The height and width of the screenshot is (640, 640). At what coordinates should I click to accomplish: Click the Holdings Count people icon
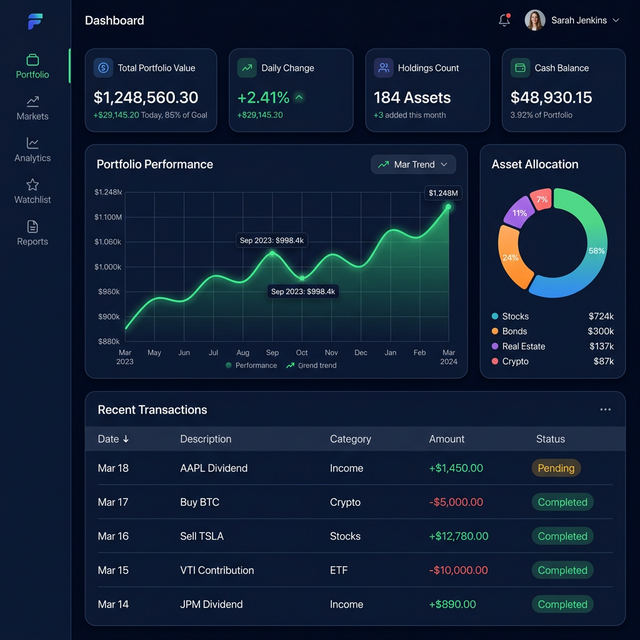pos(383,68)
